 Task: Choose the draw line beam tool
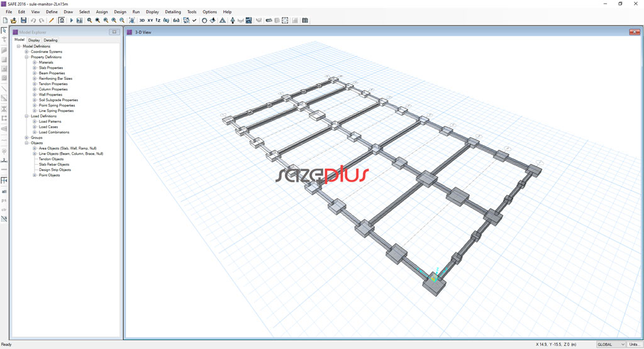pyautogui.click(x=4, y=89)
